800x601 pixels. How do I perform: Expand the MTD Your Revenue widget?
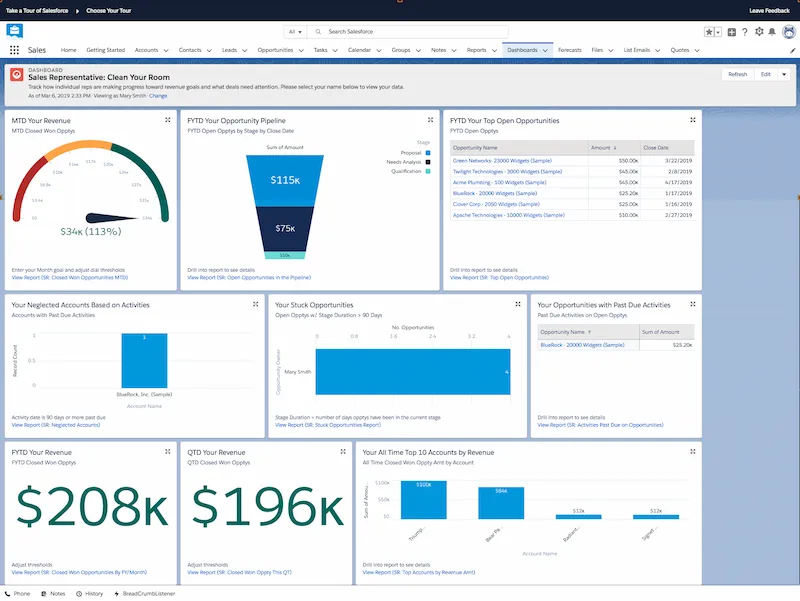(x=167, y=118)
